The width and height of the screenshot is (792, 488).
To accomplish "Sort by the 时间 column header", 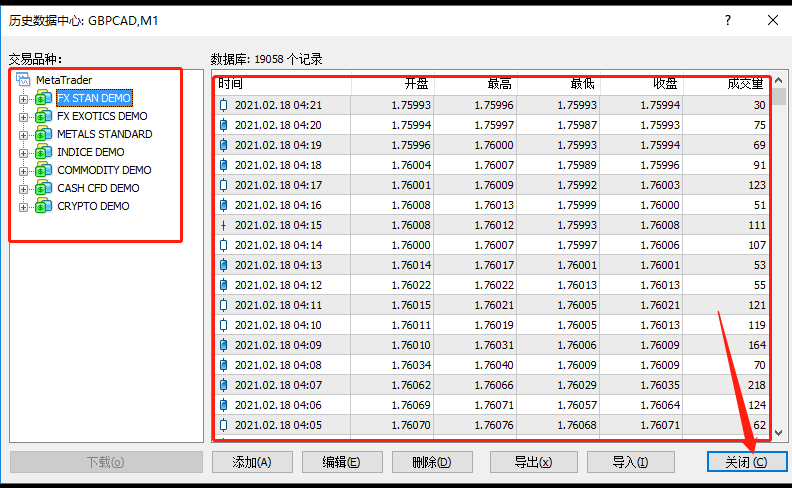I will click(280, 84).
